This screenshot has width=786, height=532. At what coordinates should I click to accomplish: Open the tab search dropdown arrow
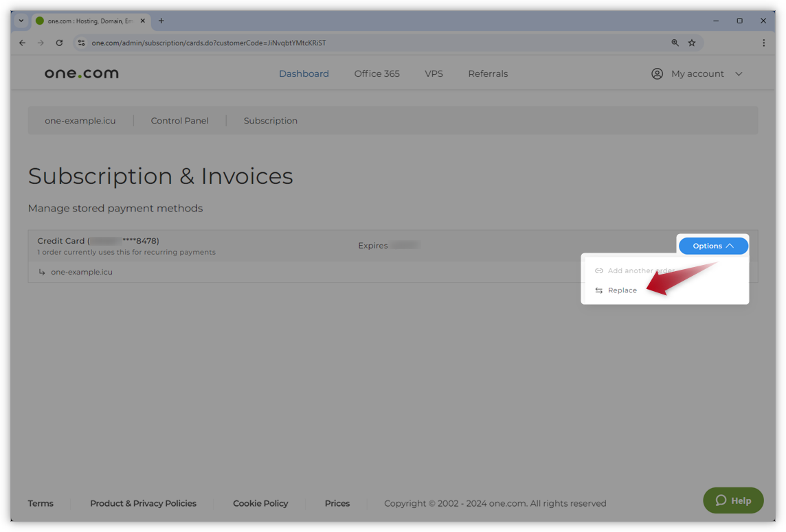pyautogui.click(x=21, y=21)
